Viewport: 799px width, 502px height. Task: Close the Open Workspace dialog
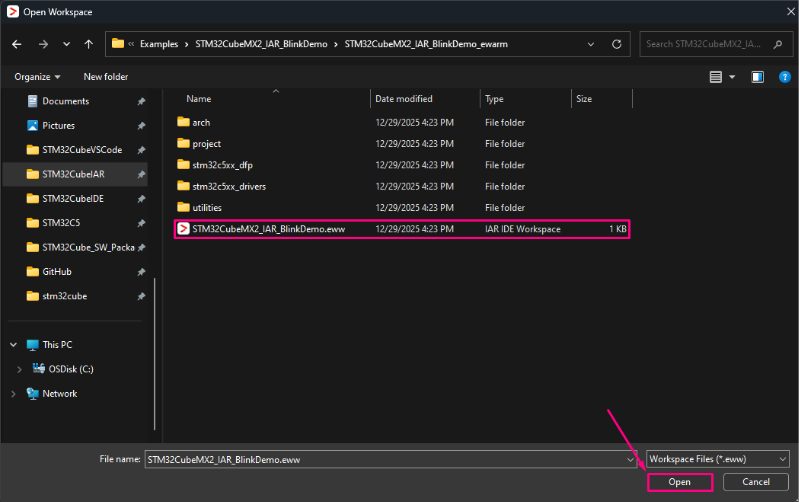point(790,11)
